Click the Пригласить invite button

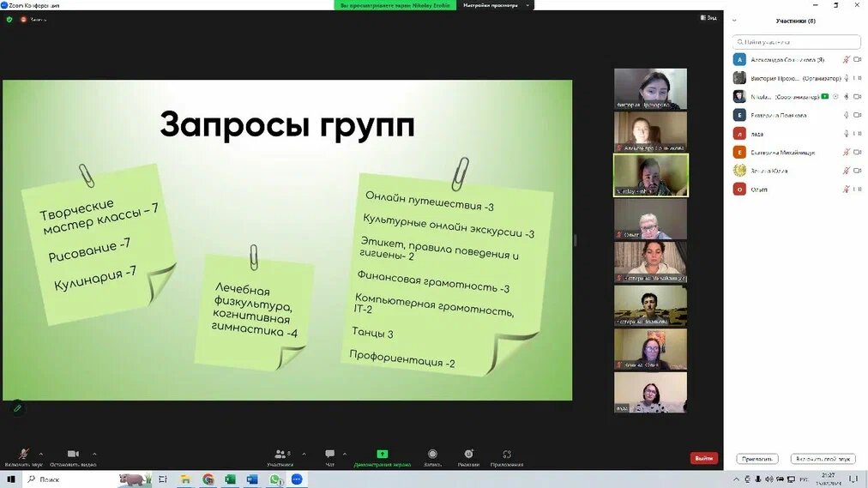click(756, 459)
